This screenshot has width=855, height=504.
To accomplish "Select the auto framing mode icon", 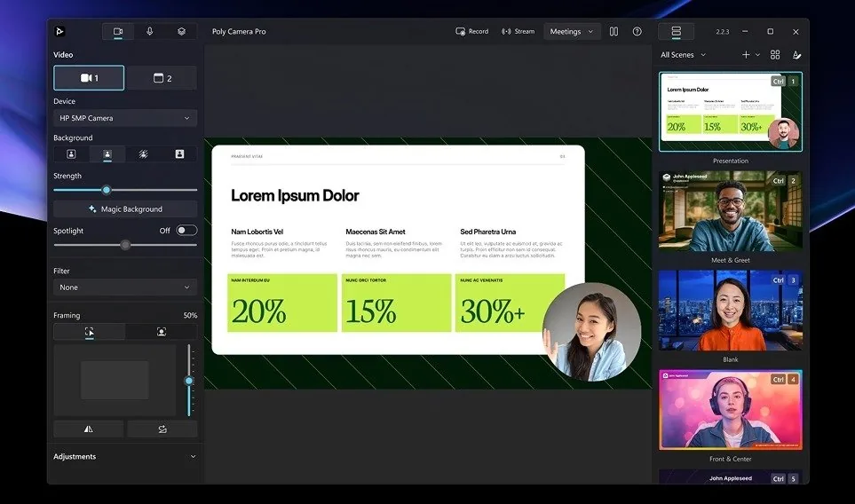I will [x=90, y=332].
